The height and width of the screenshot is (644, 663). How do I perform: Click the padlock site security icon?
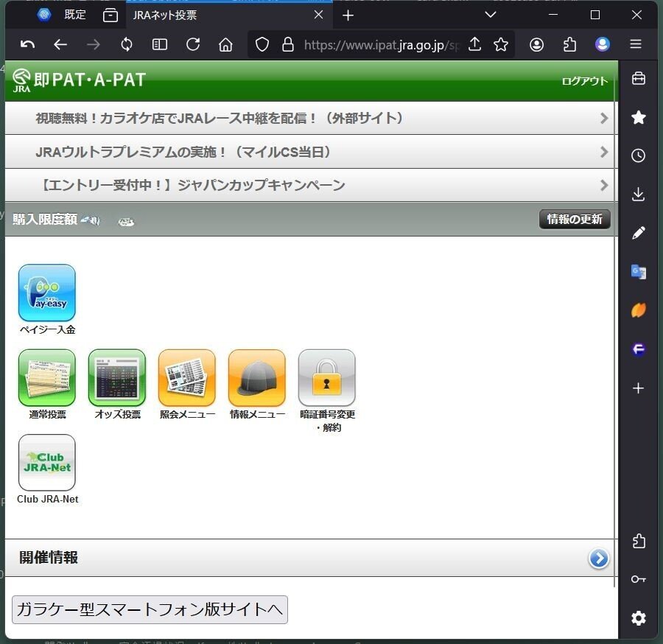pyautogui.click(x=288, y=44)
